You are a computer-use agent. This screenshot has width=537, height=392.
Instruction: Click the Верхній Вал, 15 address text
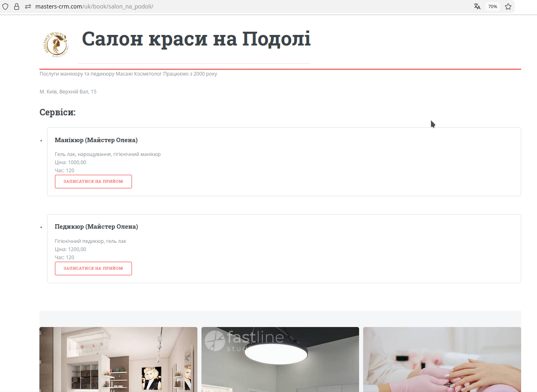coord(68,92)
